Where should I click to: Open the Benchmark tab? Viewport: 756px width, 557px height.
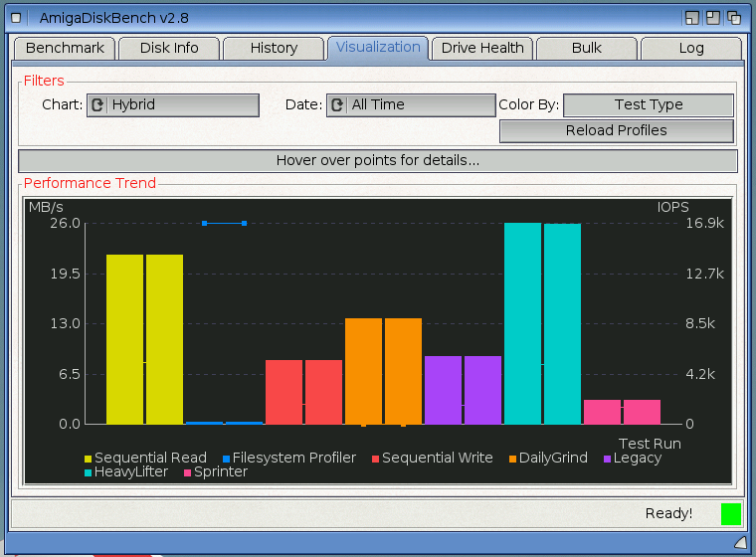coord(65,48)
